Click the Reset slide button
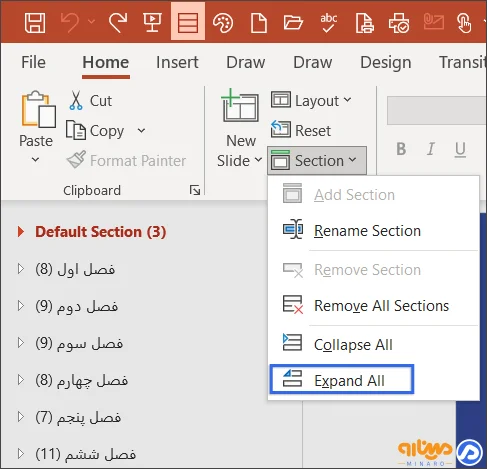Image resolution: width=487 pixels, height=469 pixels. [301, 130]
